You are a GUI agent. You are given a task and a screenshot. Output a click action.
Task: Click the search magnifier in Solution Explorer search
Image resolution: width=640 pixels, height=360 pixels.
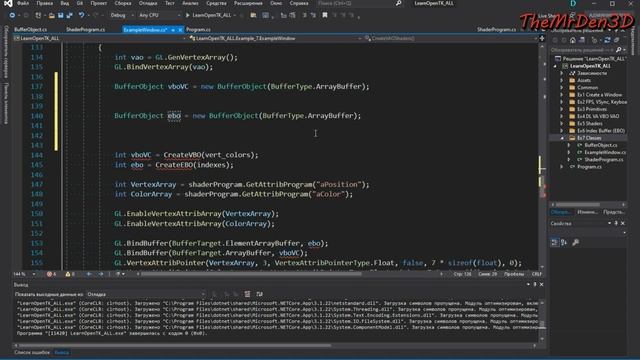[x=618, y=50]
